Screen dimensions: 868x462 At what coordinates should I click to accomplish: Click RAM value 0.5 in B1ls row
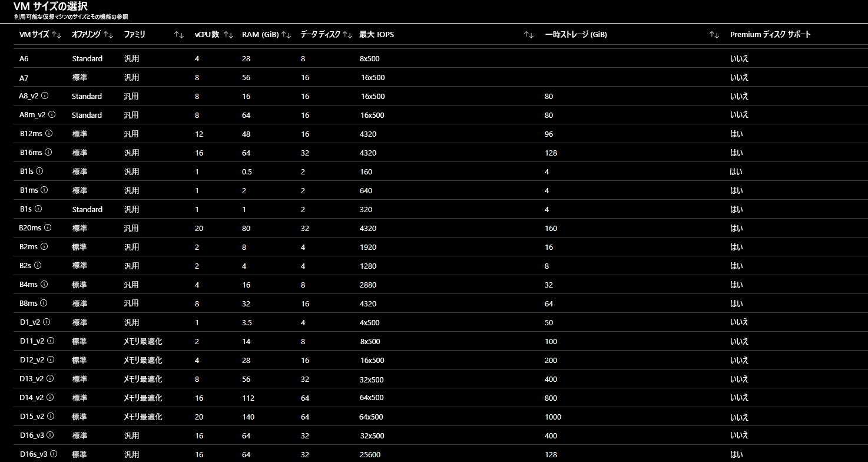click(x=247, y=171)
